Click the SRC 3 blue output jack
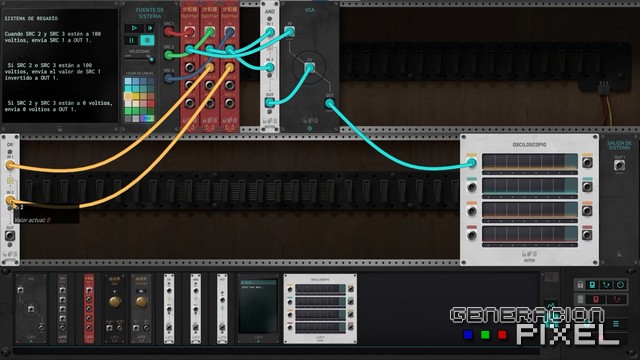The height and width of the screenshot is (360, 640). point(169,78)
